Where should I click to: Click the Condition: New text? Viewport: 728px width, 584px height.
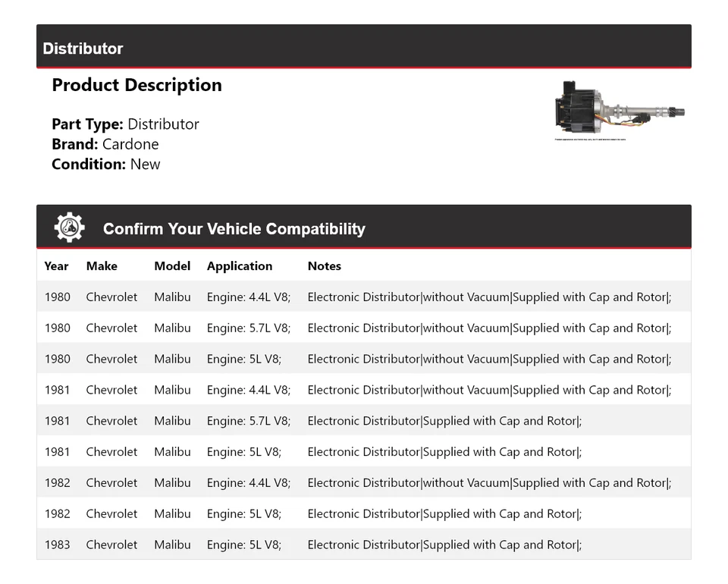coord(105,164)
